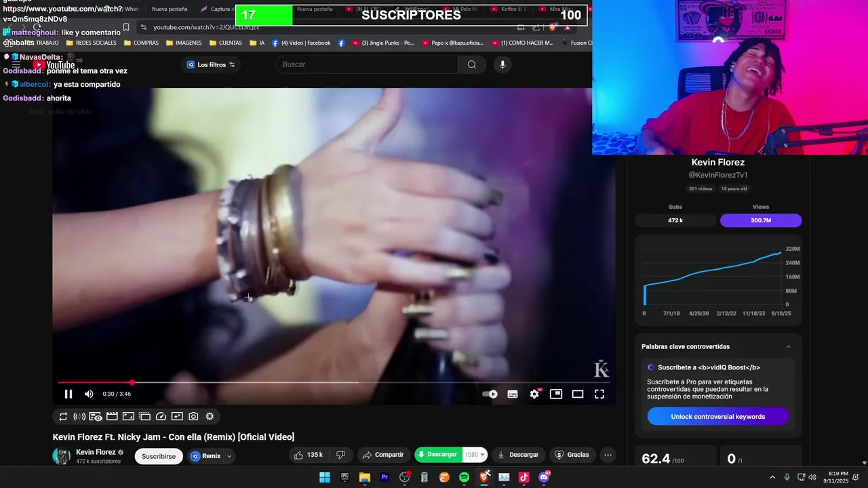Image resolution: width=868 pixels, height=488 pixels.
Task: Open the 1080 quality dropdown
Action: pyautogui.click(x=475, y=455)
